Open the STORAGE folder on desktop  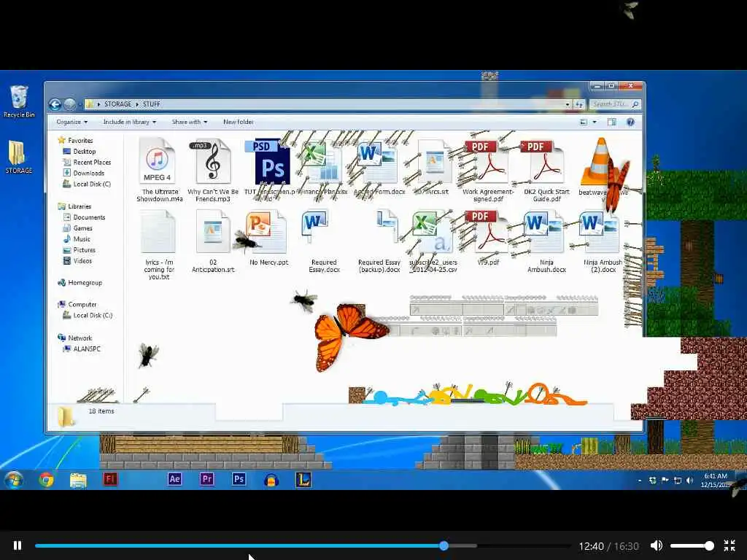tap(18, 157)
